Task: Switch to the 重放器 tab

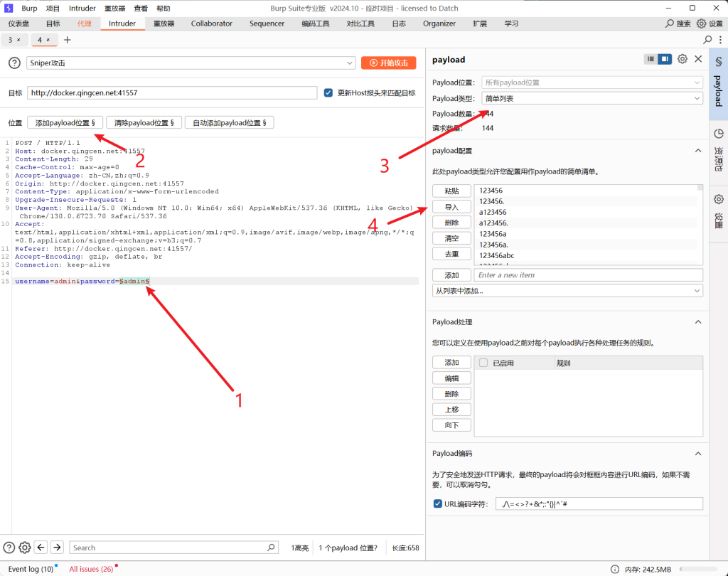Action: (164, 23)
